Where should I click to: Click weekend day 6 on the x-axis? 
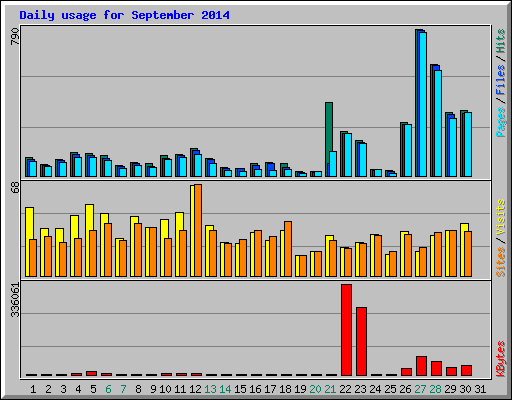click(x=108, y=389)
